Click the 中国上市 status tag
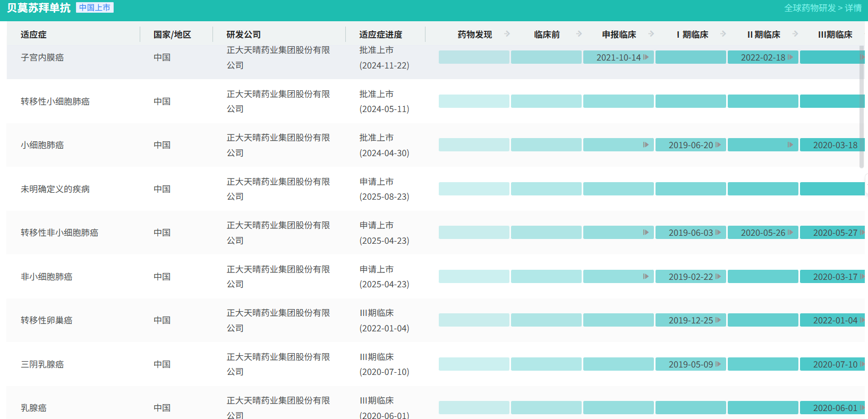The height and width of the screenshot is (419, 868). pos(95,7)
